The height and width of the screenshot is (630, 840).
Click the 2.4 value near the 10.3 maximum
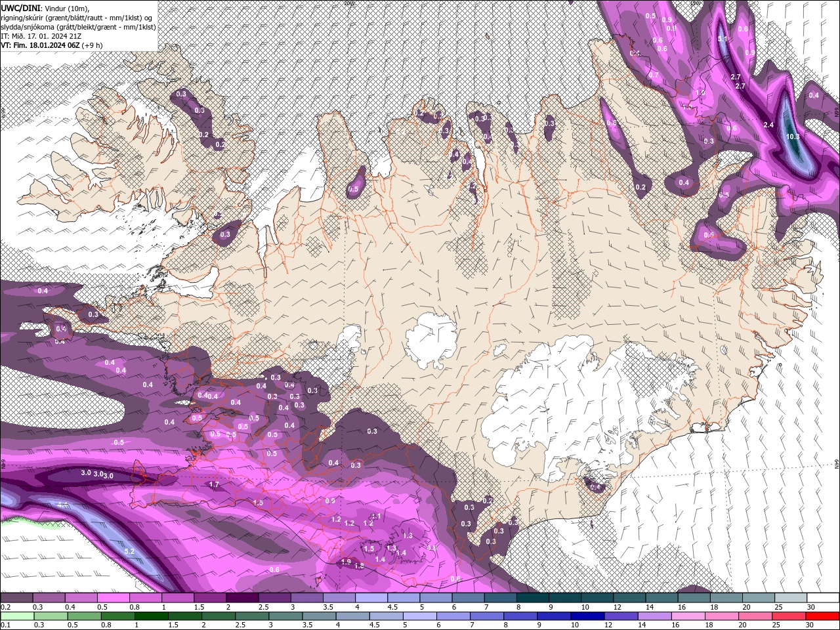point(768,125)
